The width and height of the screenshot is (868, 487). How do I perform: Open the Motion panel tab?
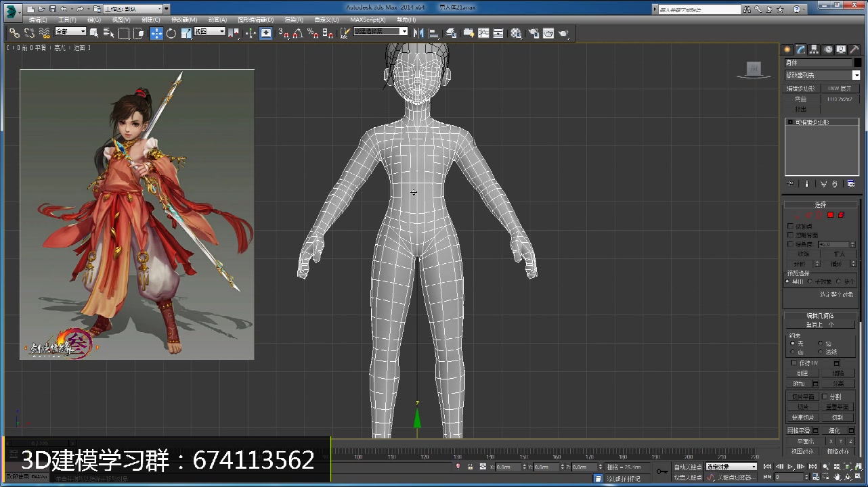point(827,49)
